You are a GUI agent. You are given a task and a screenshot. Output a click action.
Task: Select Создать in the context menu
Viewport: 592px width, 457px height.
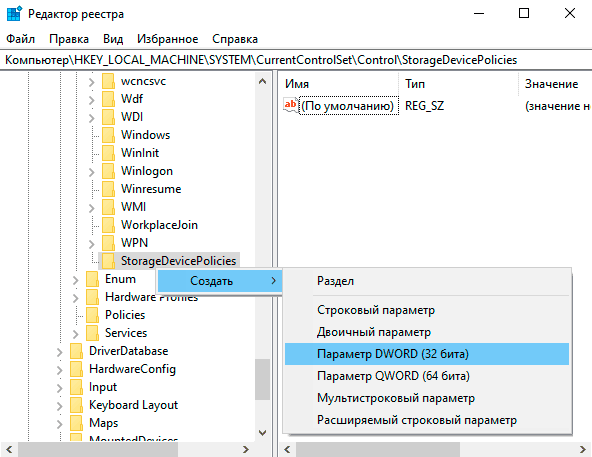(x=219, y=281)
